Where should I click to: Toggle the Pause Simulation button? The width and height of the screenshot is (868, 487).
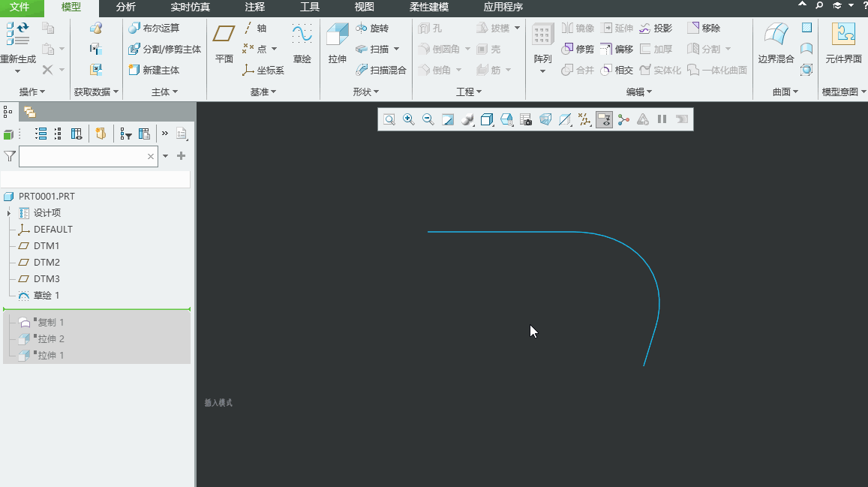click(662, 119)
